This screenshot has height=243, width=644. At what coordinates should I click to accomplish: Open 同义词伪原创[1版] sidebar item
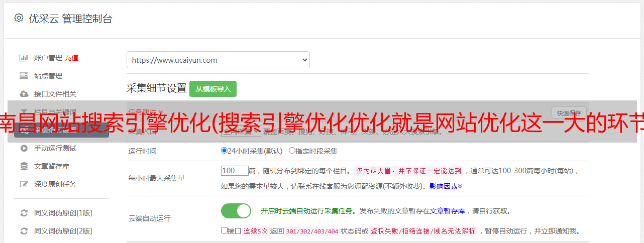click(x=63, y=213)
